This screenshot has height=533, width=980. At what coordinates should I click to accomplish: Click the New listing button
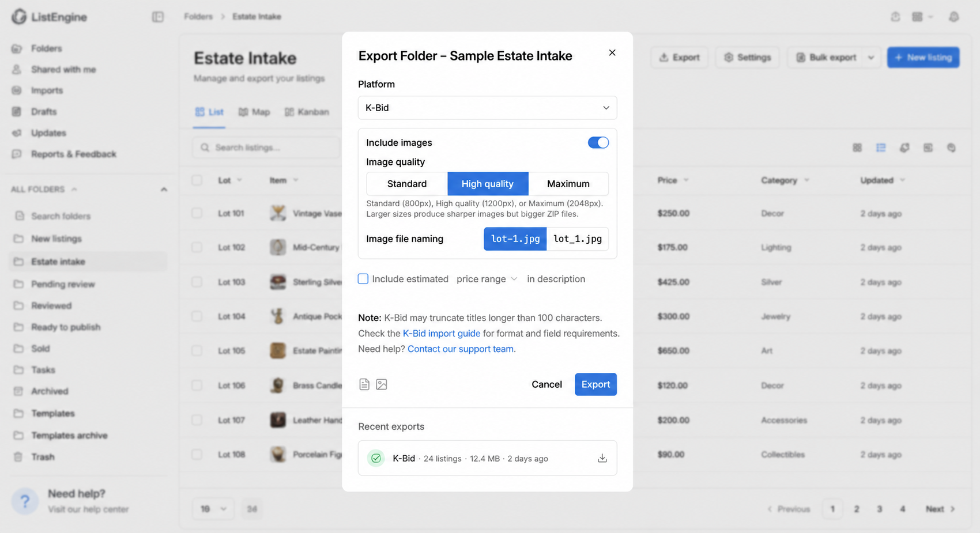click(x=923, y=58)
